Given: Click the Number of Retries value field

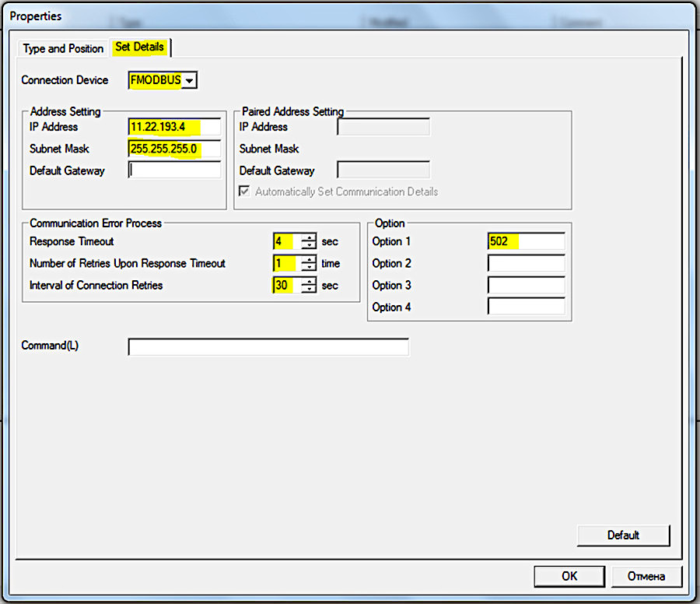Looking at the screenshot, I should pyautogui.click(x=286, y=264).
